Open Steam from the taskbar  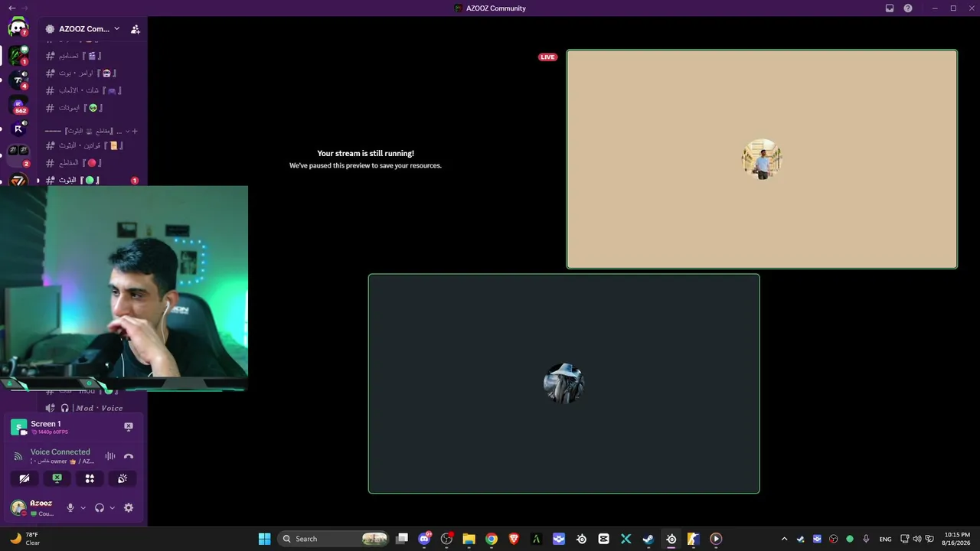tap(648, 539)
